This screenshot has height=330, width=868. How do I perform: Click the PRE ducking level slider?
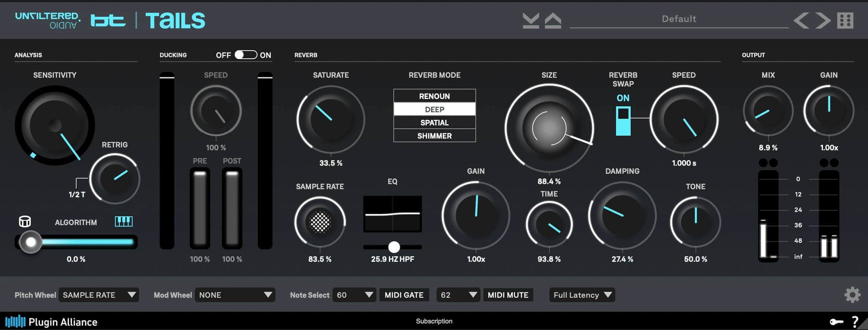click(200, 208)
